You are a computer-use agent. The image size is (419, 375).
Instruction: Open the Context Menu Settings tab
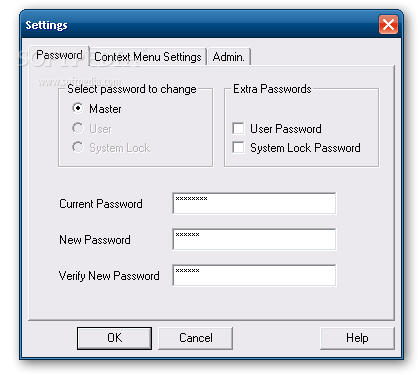[148, 57]
